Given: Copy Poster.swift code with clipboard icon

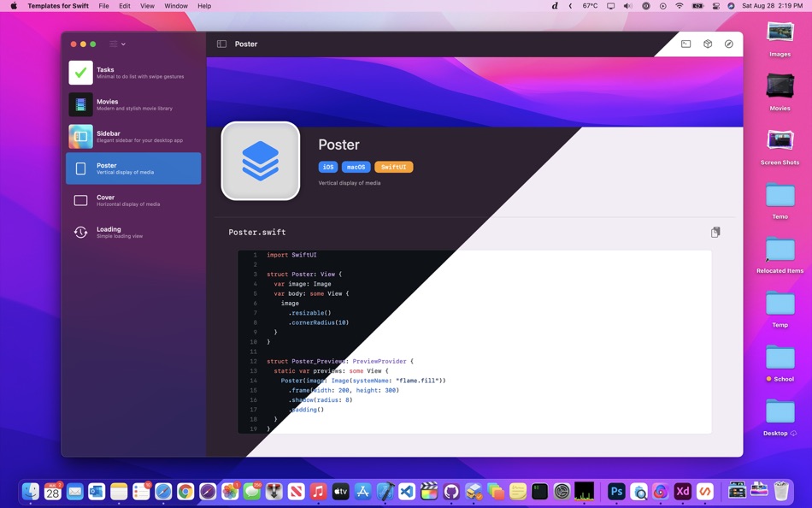Looking at the screenshot, I should (715, 233).
